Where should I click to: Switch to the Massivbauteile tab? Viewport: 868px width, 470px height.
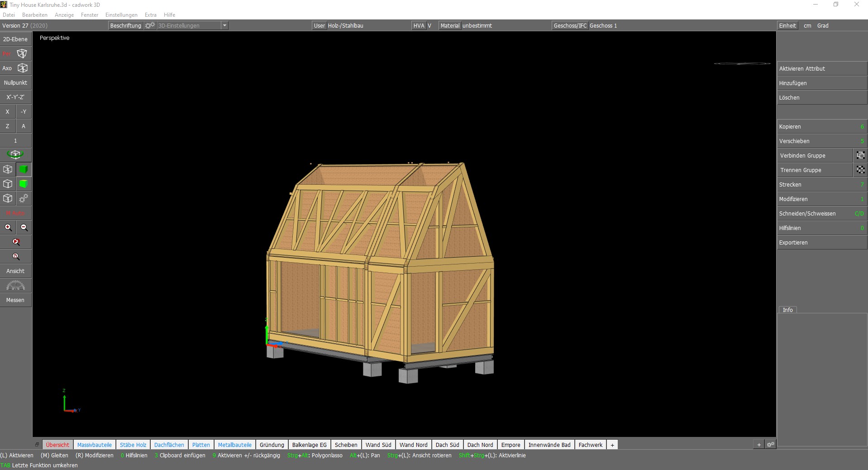pos(95,445)
